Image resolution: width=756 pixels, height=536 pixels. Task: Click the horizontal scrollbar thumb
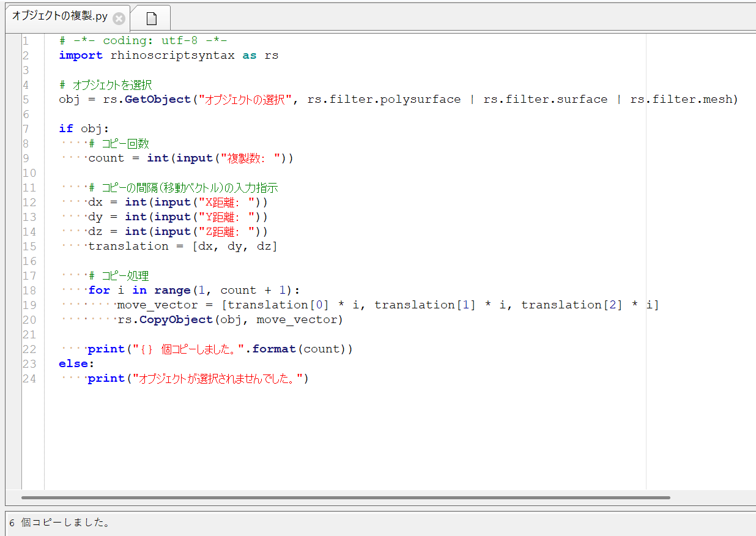[346, 497]
